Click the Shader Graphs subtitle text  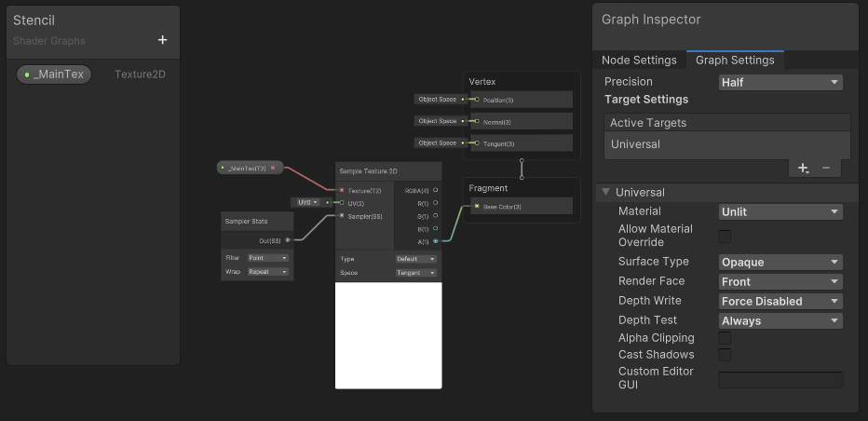pyautogui.click(x=48, y=41)
